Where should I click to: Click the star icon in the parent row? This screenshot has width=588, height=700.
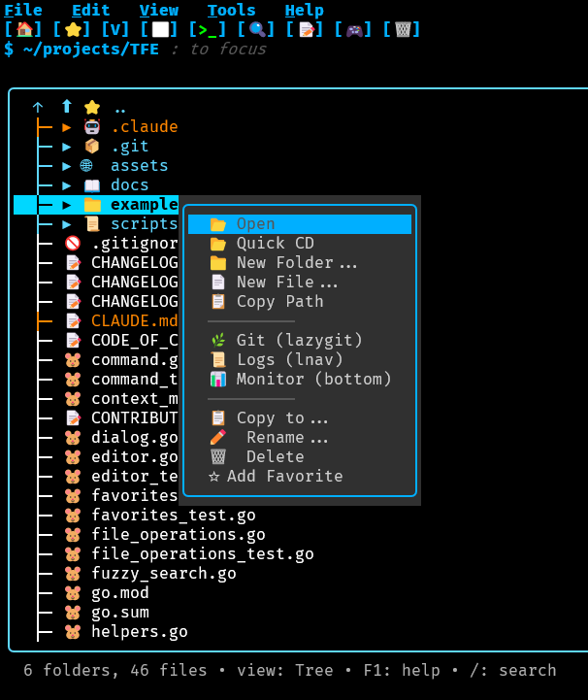92,107
